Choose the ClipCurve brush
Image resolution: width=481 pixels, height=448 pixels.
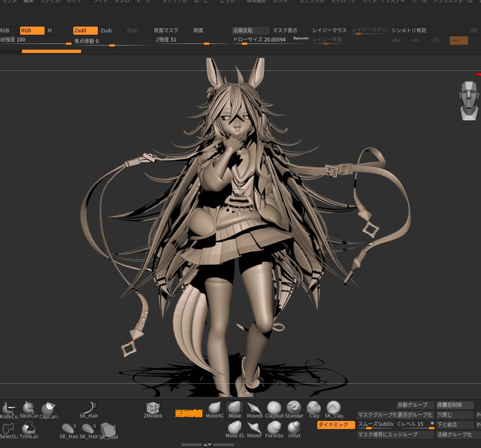[48, 409]
